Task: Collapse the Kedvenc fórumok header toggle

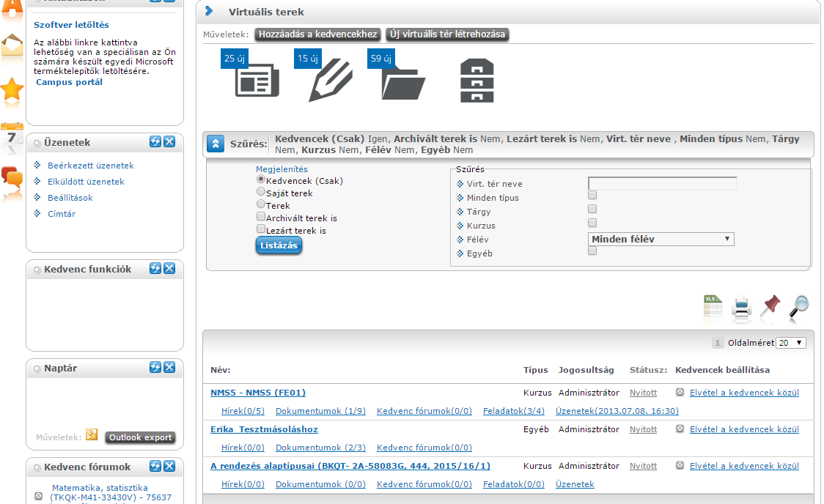Action: [x=37, y=467]
